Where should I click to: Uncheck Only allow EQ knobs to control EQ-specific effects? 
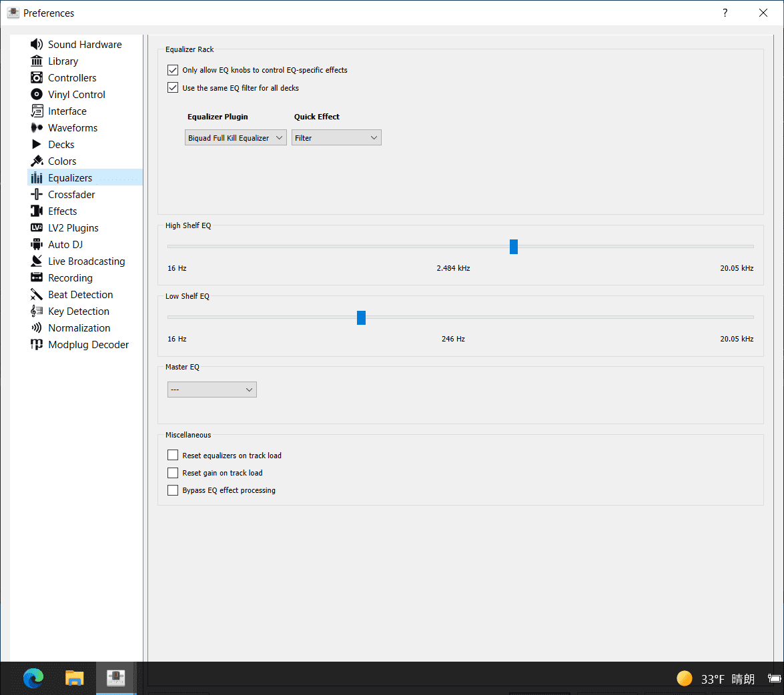point(173,70)
